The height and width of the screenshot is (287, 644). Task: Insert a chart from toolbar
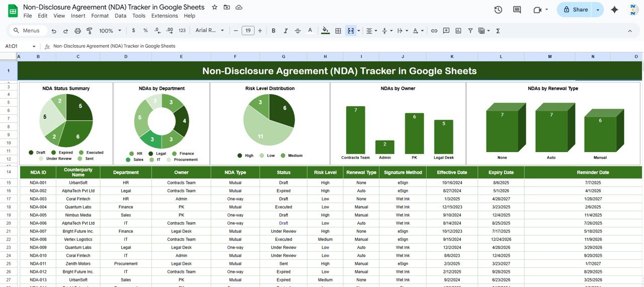pyautogui.click(x=458, y=31)
